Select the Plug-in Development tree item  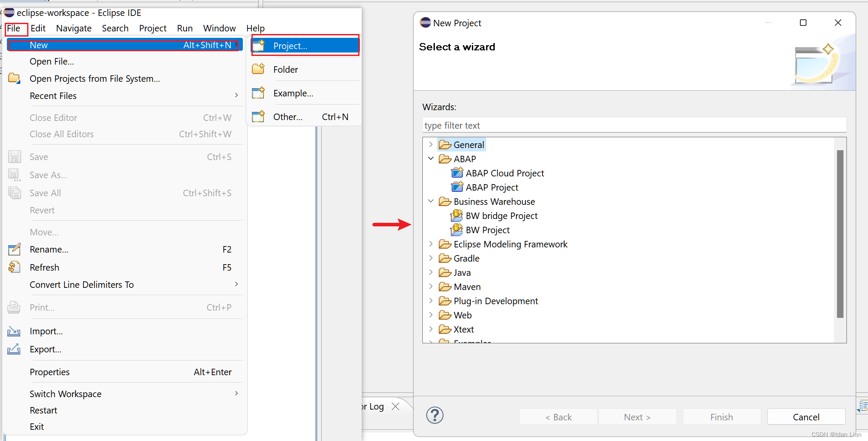[x=496, y=301]
